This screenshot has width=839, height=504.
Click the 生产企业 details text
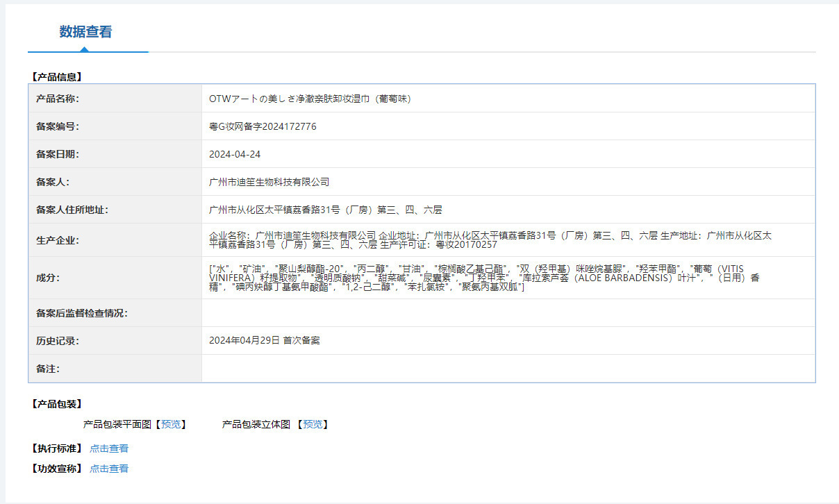(x=490, y=240)
